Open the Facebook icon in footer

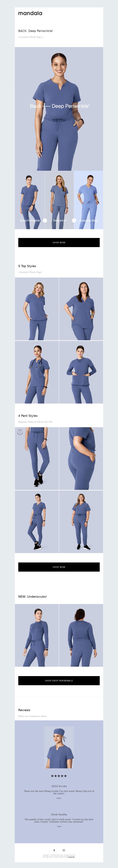pos(54,850)
